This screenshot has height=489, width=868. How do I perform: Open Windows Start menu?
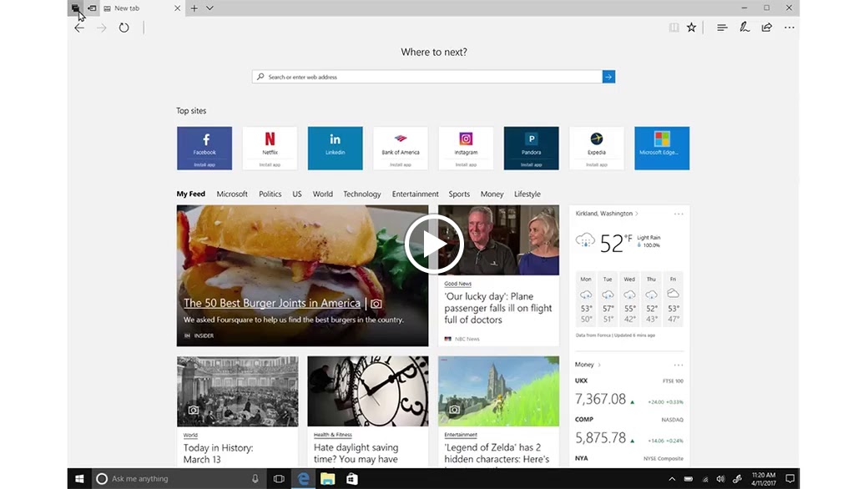79,479
